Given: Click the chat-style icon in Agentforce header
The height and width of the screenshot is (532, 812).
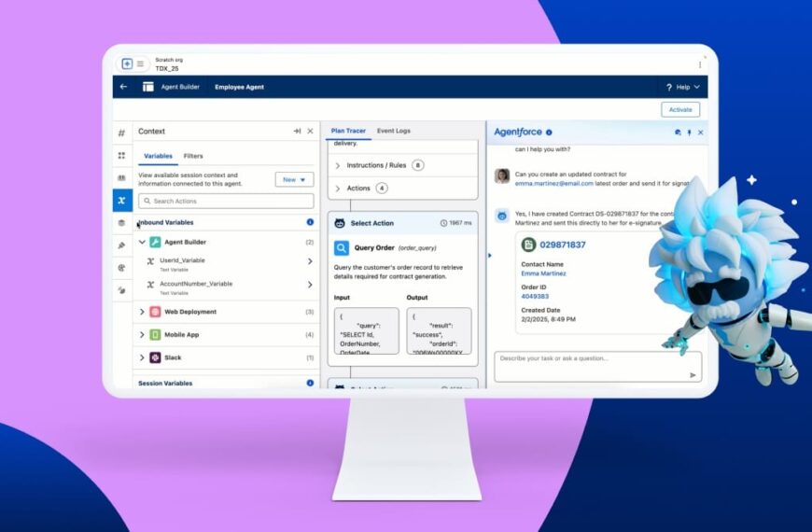Looking at the screenshot, I should tap(678, 133).
